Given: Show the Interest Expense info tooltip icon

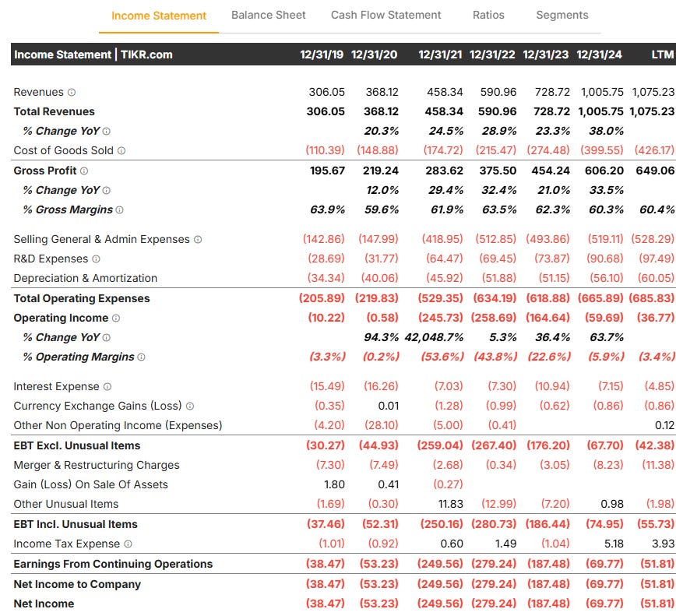Looking at the screenshot, I should click(x=107, y=387).
